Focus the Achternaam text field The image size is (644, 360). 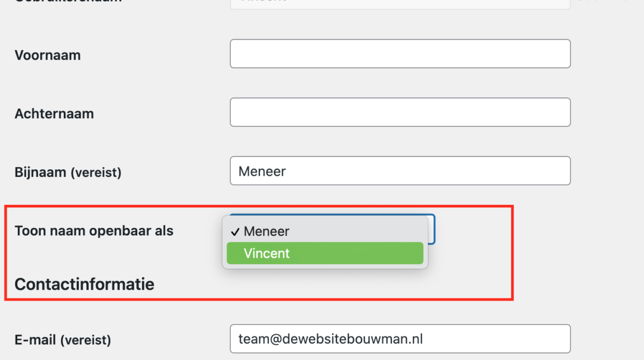[x=400, y=112]
